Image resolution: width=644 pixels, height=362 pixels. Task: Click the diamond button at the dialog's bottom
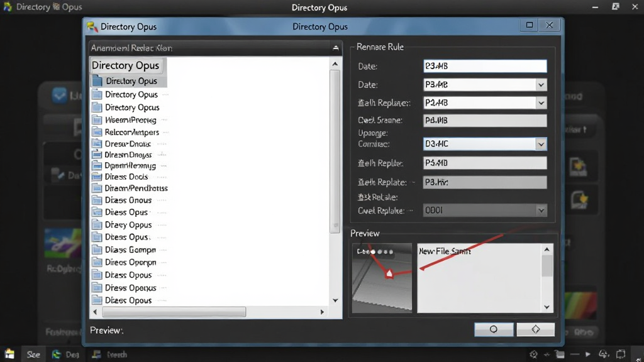pos(536,329)
